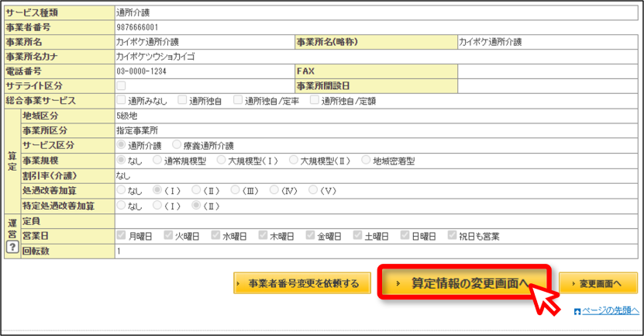Click the FAX field cell
This screenshot has width=644, height=336.
tap(548, 71)
